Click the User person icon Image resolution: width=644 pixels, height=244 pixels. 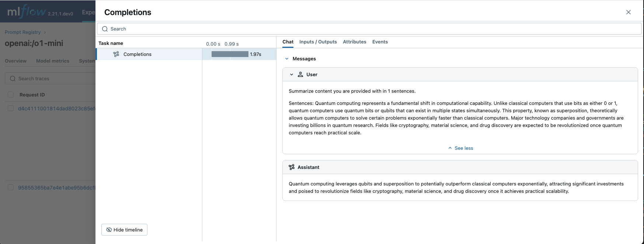pyautogui.click(x=300, y=74)
